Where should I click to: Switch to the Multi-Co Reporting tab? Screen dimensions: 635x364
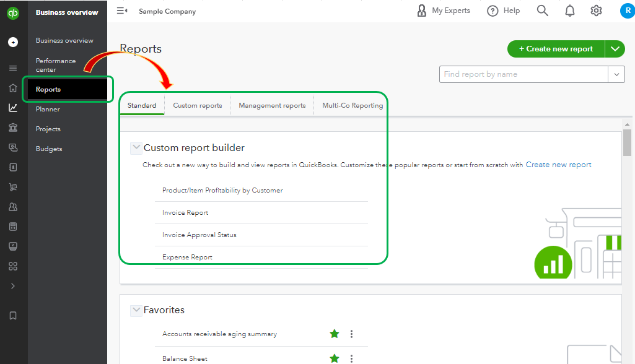[353, 105]
